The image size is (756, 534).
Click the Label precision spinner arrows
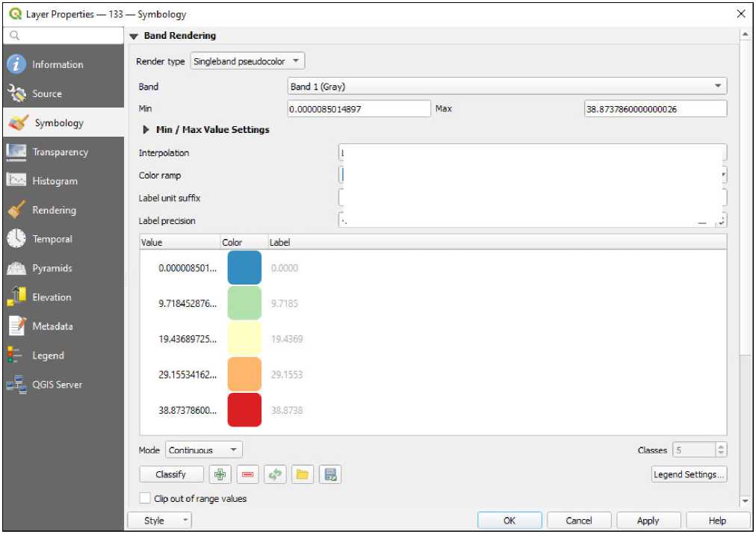pos(722,221)
